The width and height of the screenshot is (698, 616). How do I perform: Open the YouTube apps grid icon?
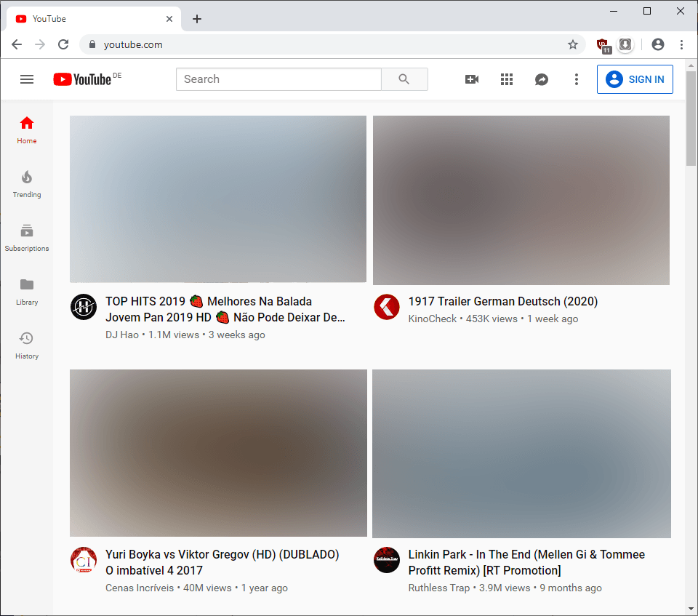(507, 79)
